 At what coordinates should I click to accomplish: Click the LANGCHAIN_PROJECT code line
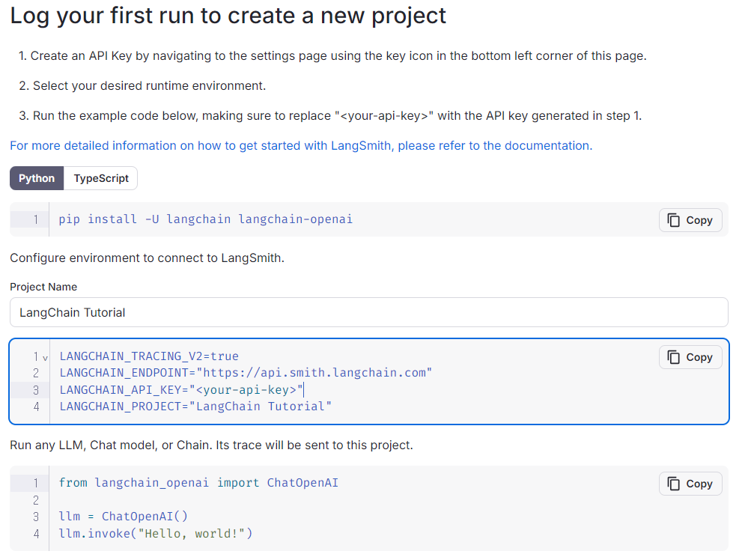click(195, 406)
